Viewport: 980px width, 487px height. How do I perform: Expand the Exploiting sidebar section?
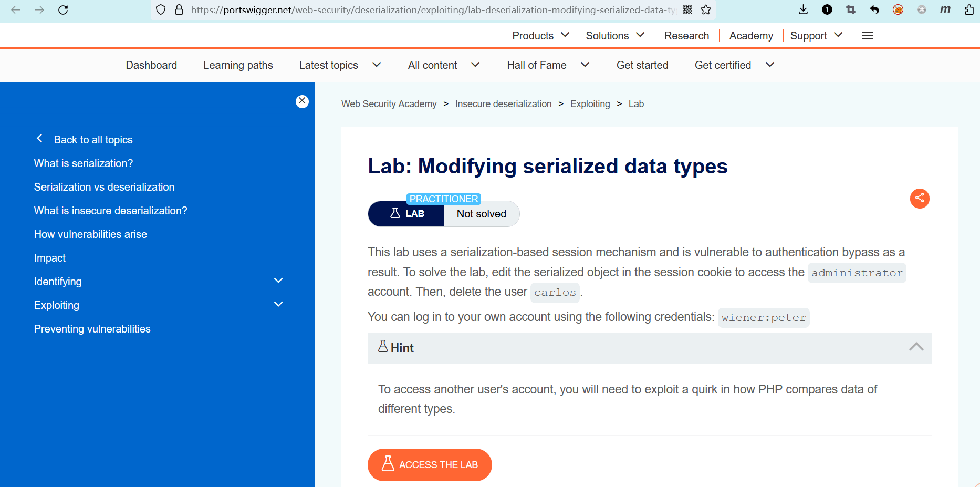click(278, 305)
